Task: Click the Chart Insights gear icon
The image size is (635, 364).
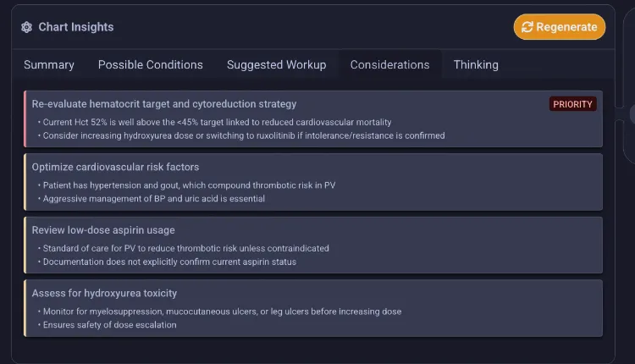Action: tap(27, 27)
